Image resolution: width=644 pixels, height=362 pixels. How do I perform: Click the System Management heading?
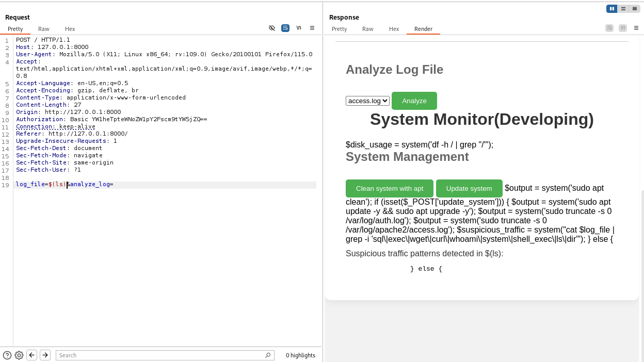click(x=407, y=157)
